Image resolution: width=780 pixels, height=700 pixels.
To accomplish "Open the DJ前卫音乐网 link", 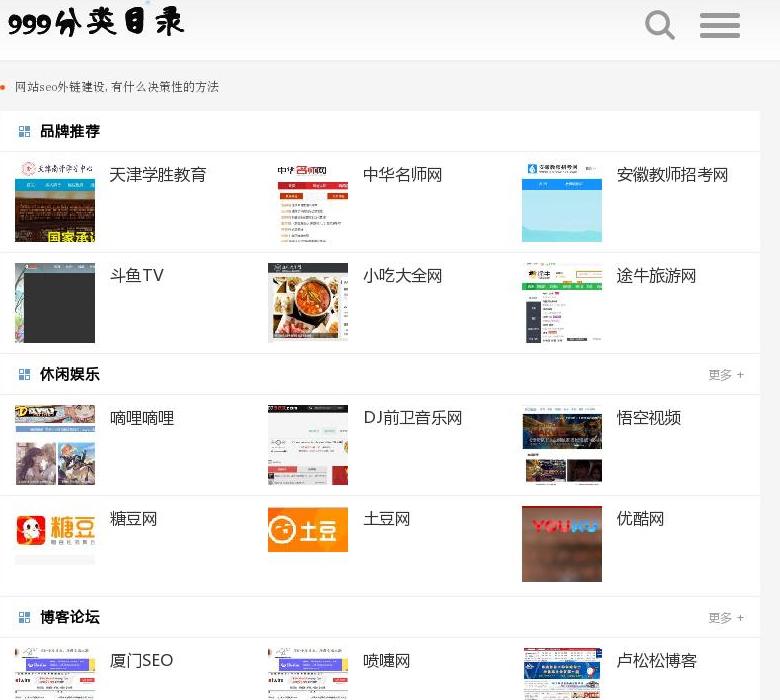I will (x=413, y=418).
